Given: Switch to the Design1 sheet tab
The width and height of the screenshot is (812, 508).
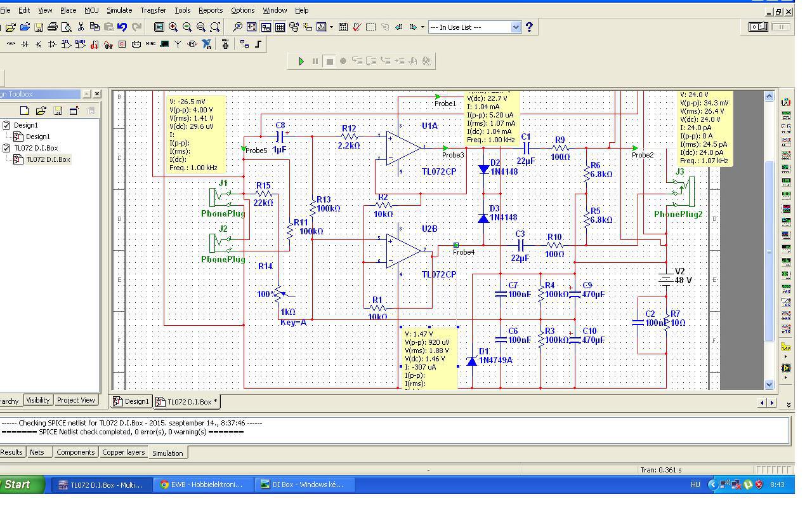Looking at the screenshot, I should pyautogui.click(x=132, y=401).
